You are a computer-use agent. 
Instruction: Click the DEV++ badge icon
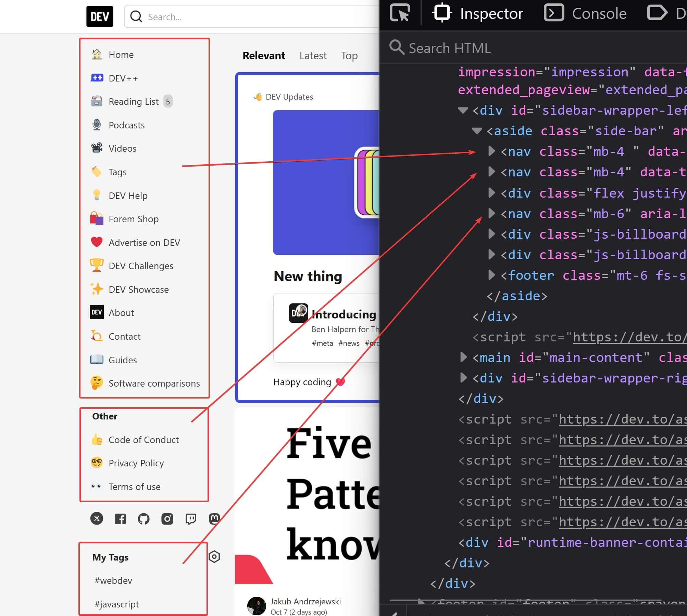pos(97,78)
